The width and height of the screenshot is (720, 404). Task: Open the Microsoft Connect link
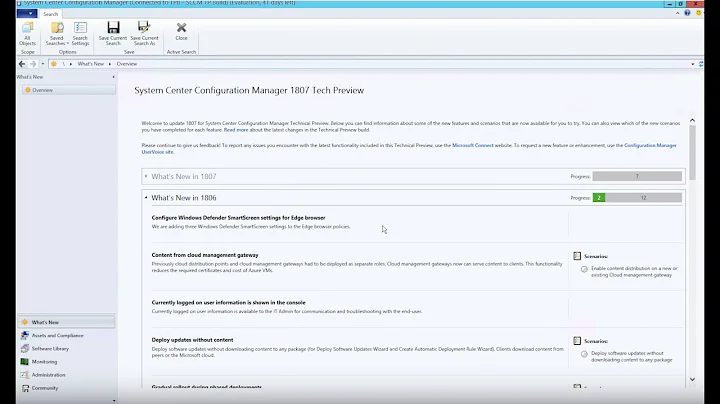[472, 145]
